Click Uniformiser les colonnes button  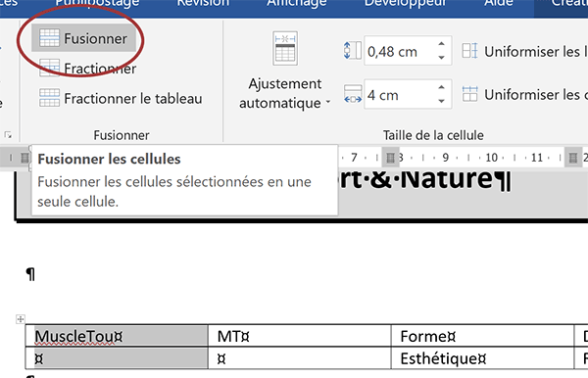(524, 94)
